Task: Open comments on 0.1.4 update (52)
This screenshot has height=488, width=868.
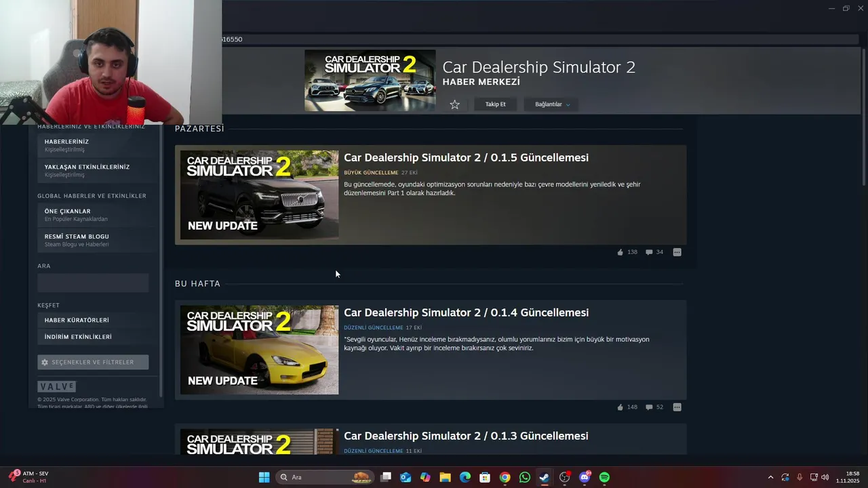Action: 654,407
